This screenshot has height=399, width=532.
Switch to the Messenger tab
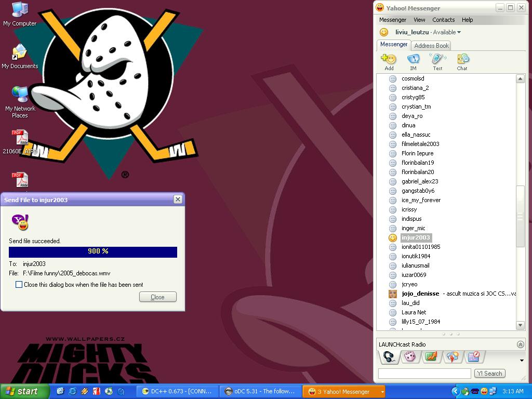[394, 45]
